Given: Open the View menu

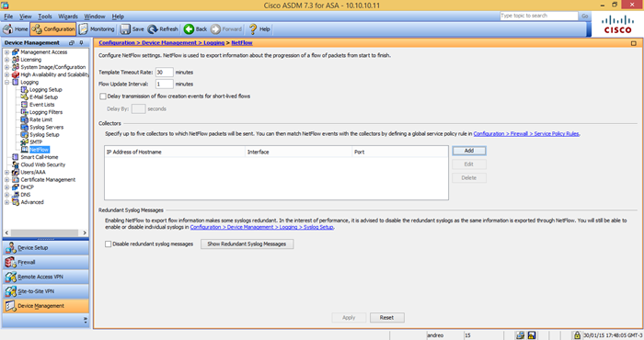Looking at the screenshot, I should pos(26,17).
